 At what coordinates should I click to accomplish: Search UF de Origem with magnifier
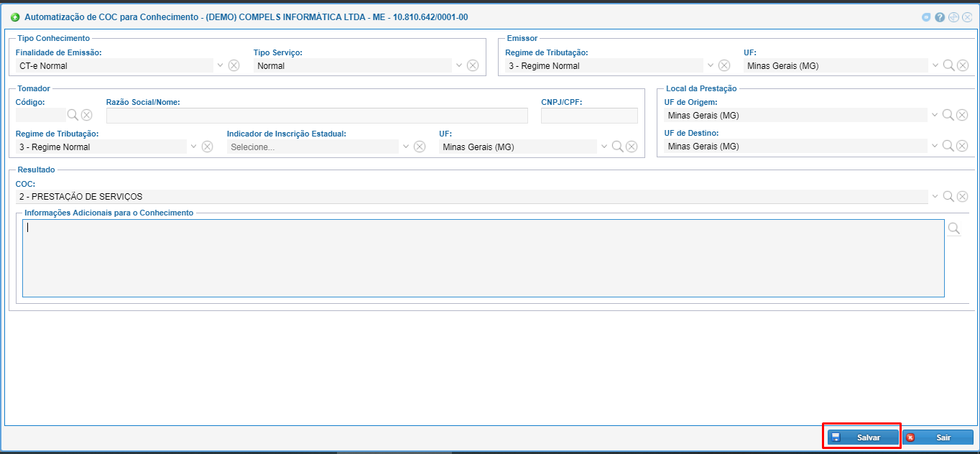tap(948, 115)
